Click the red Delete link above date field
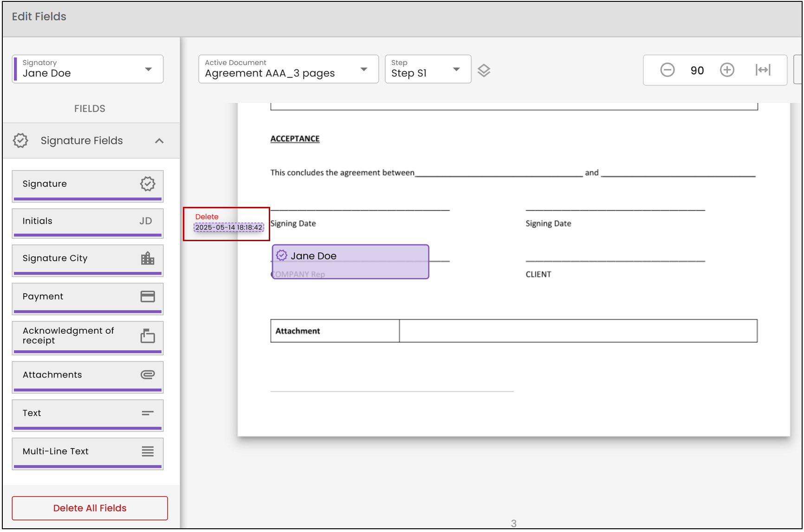Image resolution: width=804 pixels, height=532 pixels. point(207,217)
